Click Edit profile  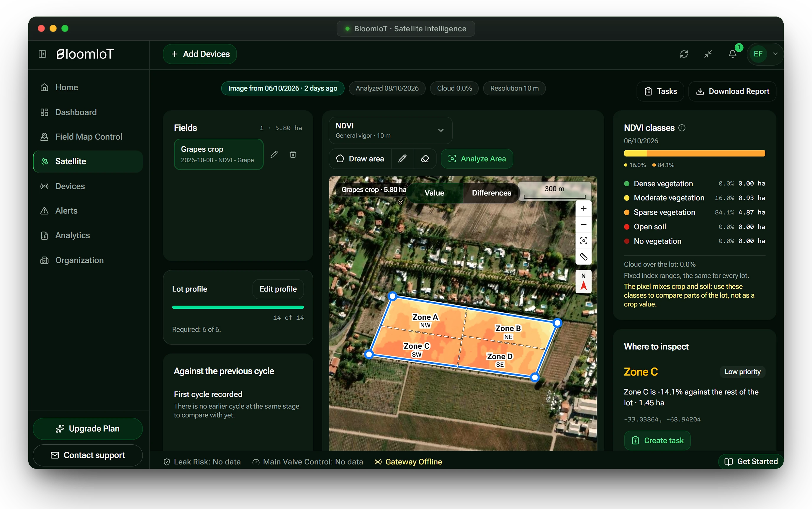tap(278, 289)
